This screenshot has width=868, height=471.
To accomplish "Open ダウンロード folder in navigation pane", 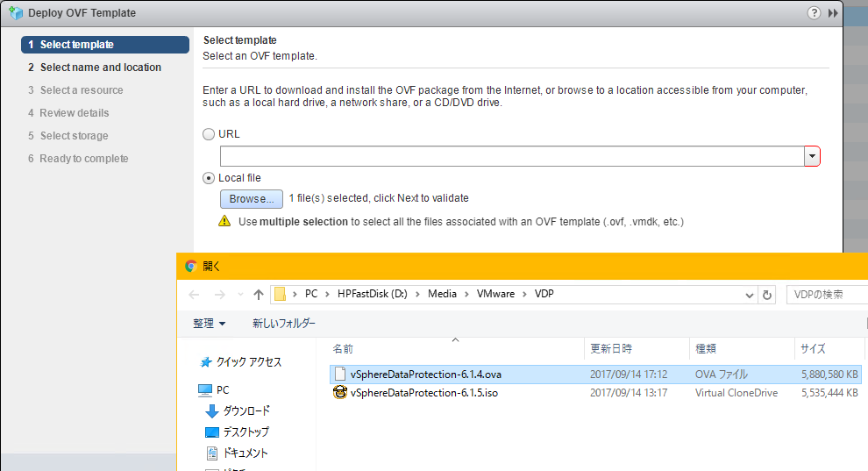I will pyautogui.click(x=246, y=410).
